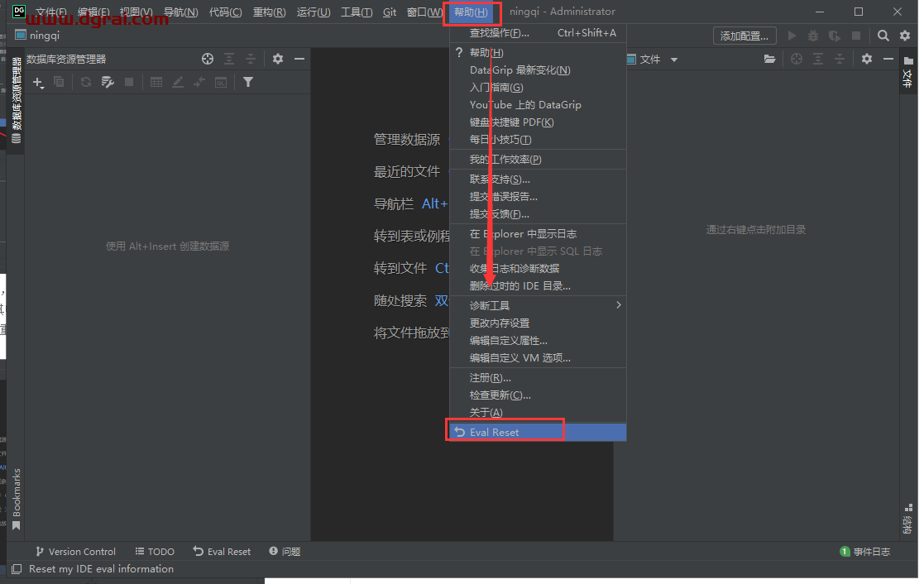Click the tool windows toggle icon in status bar

click(17, 569)
